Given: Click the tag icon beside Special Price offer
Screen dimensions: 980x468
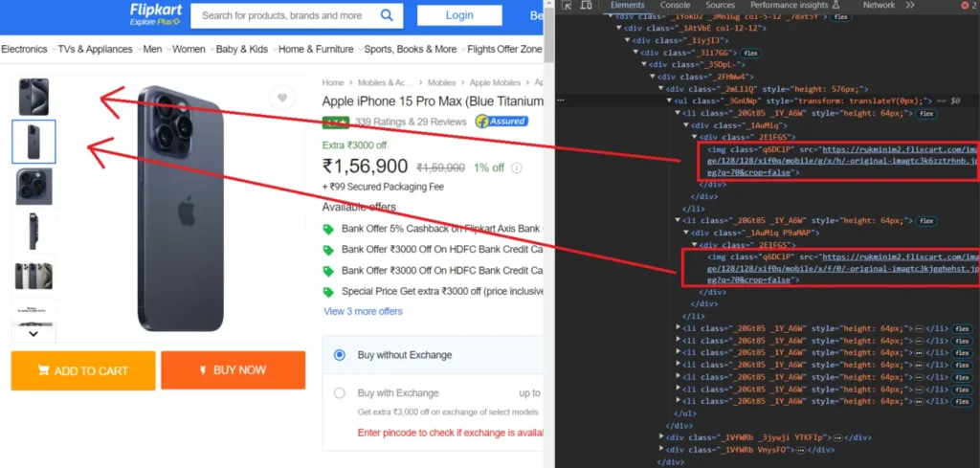Looking at the screenshot, I should (x=328, y=292).
